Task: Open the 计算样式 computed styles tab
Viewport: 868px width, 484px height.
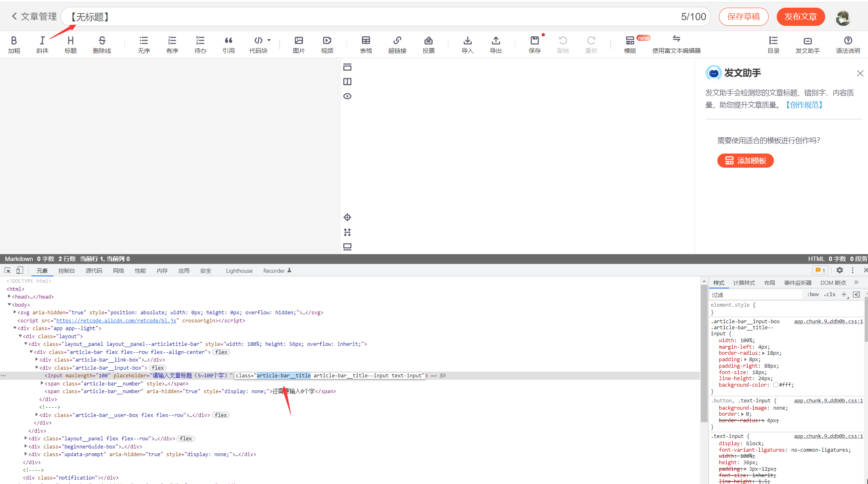Action: coord(744,283)
